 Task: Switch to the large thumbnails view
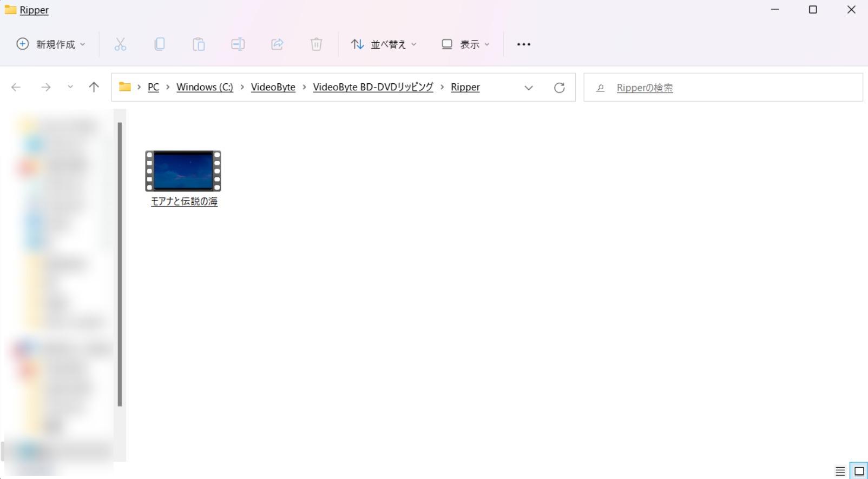859,471
